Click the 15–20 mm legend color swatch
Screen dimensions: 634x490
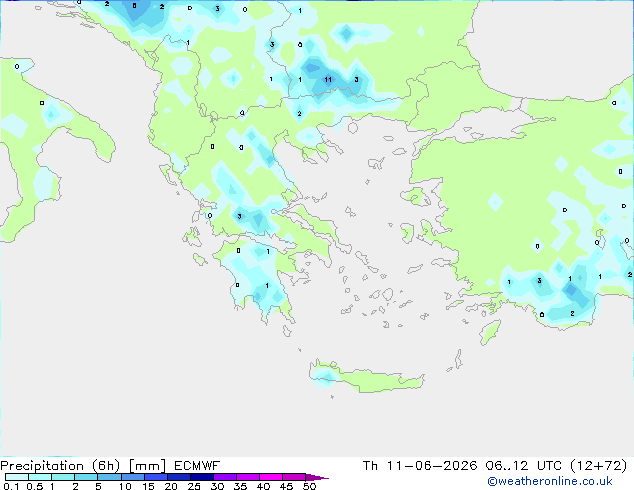(x=155, y=477)
